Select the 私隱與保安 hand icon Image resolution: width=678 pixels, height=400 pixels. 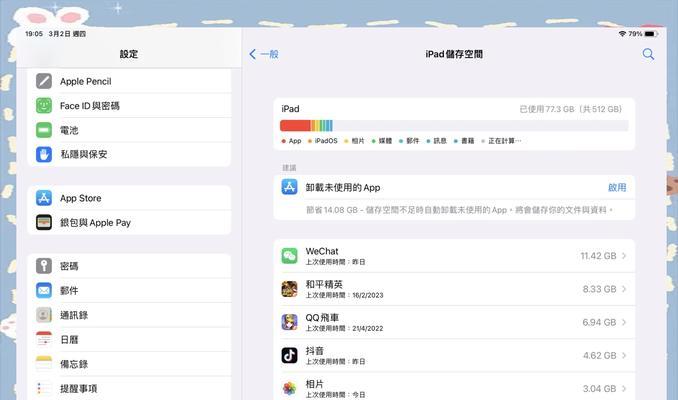pyautogui.click(x=44, y=154)
